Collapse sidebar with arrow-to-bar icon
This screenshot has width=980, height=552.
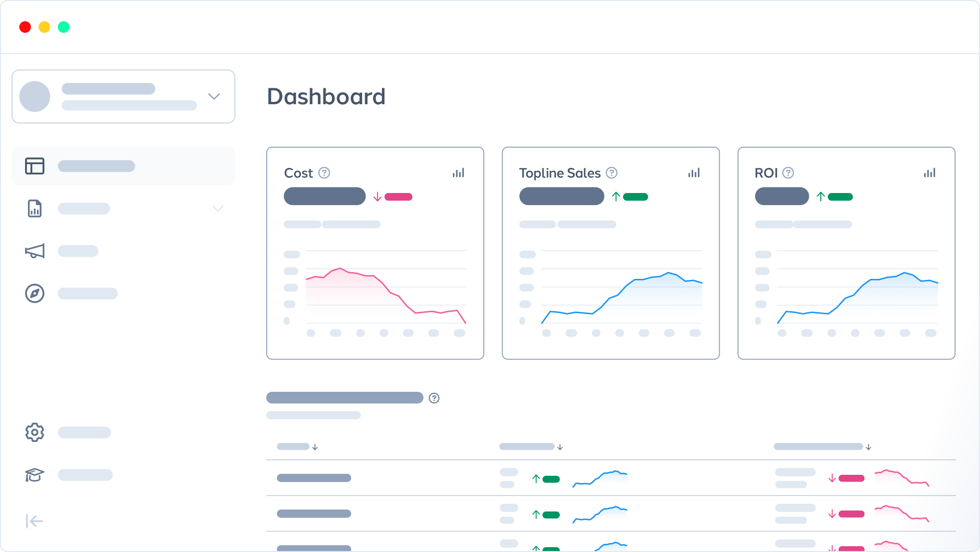point(34,521)
